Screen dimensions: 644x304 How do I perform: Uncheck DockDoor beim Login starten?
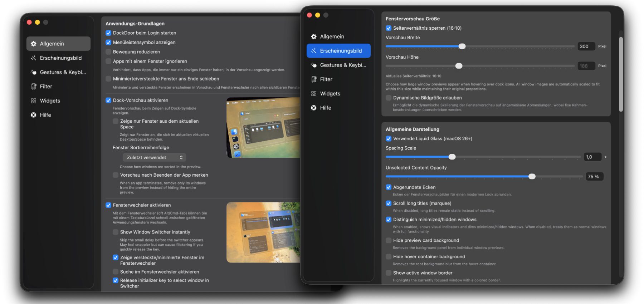(x=108, y=33)
